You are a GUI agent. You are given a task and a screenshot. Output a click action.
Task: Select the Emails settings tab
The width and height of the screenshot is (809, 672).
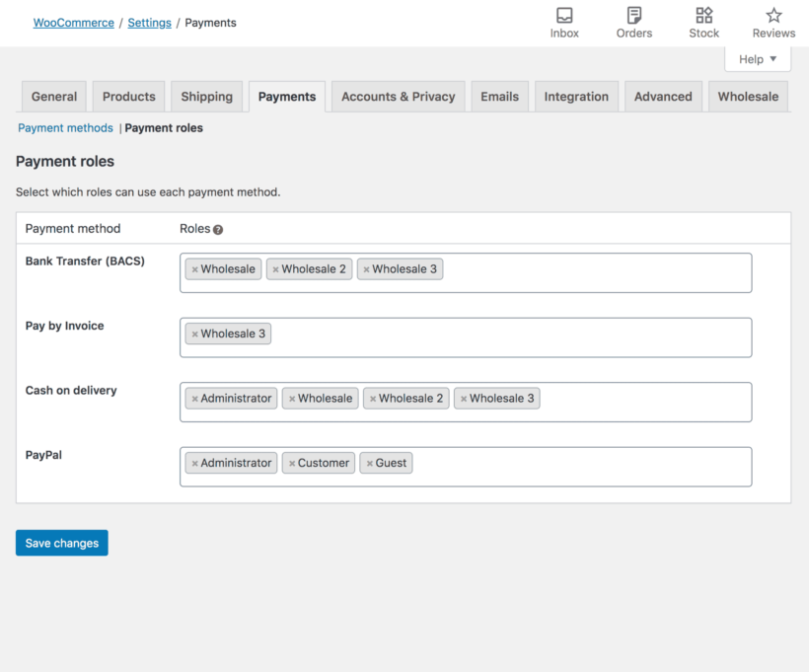(x=499, y=96)
